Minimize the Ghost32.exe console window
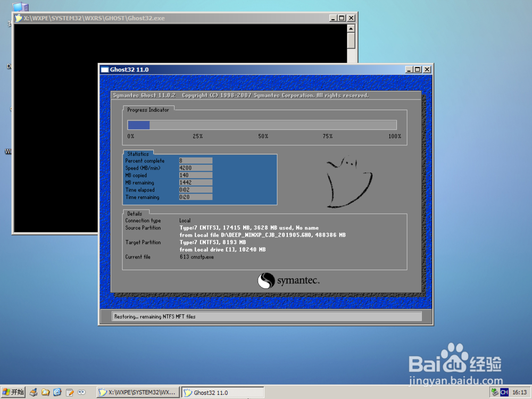The width and height of the screenshot is (532, 399). coord(333,18)
